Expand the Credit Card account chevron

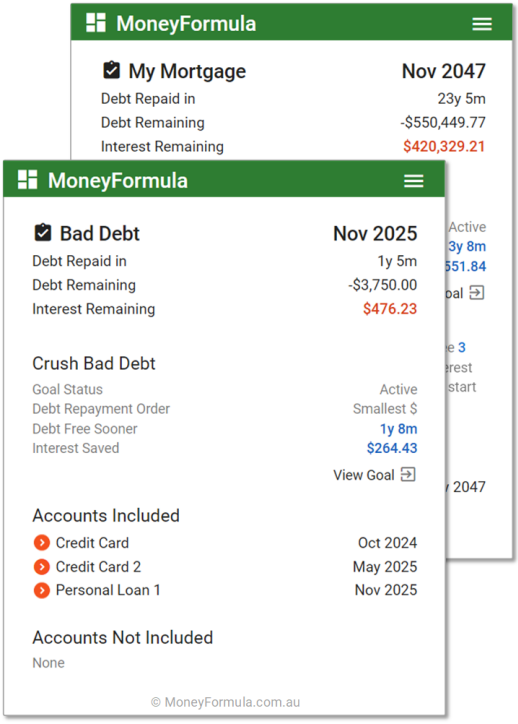(42, 543)
